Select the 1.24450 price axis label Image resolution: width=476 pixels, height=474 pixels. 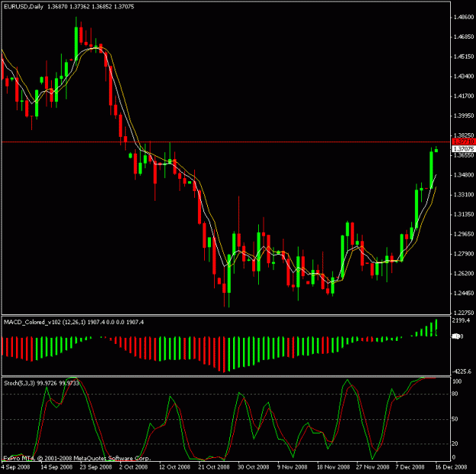pyautogui.click(x=464, y=293)
